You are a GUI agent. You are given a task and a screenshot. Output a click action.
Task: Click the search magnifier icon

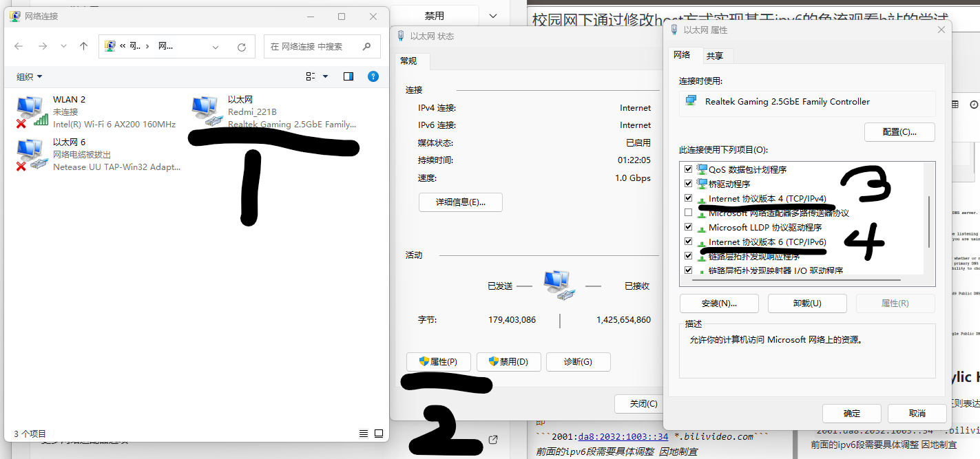point(368,46)
